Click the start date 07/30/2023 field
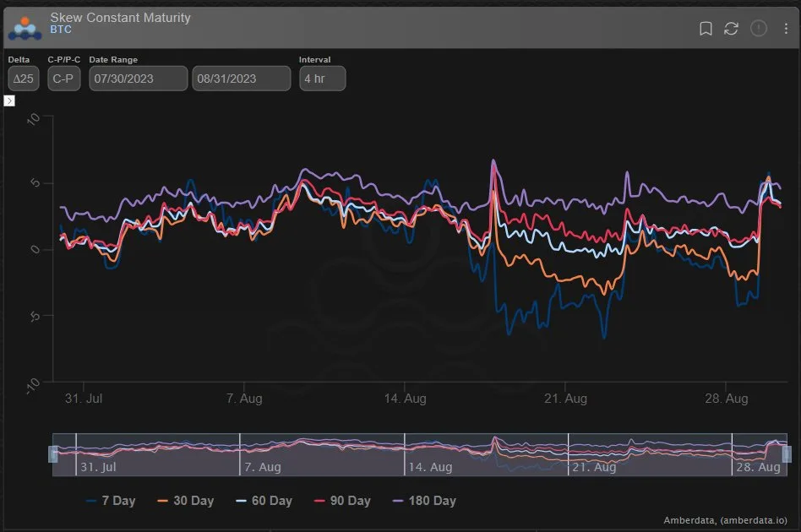The height and width of the screenshot is (532, 801). pos(138,79)
